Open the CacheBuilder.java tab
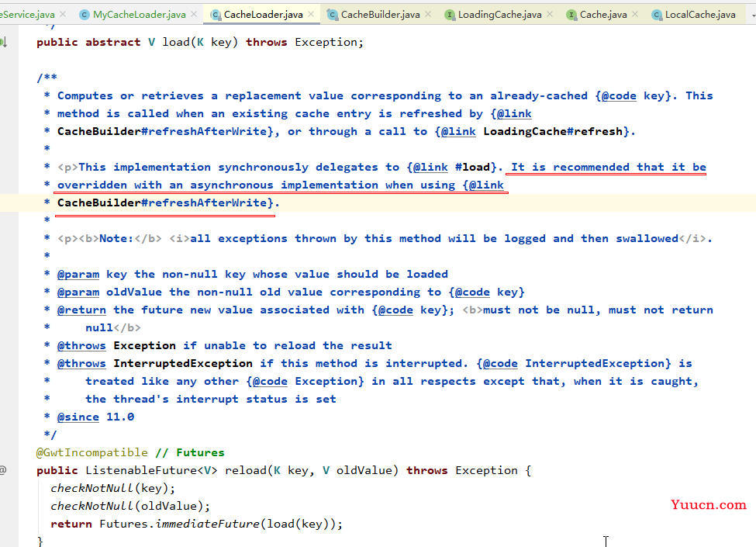Screen dimensions: 756x547 381,15
